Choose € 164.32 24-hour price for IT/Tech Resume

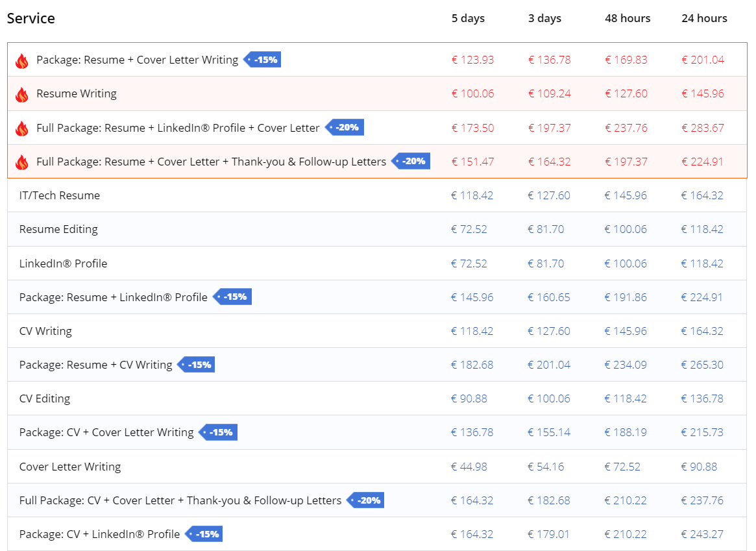point(702,195)
